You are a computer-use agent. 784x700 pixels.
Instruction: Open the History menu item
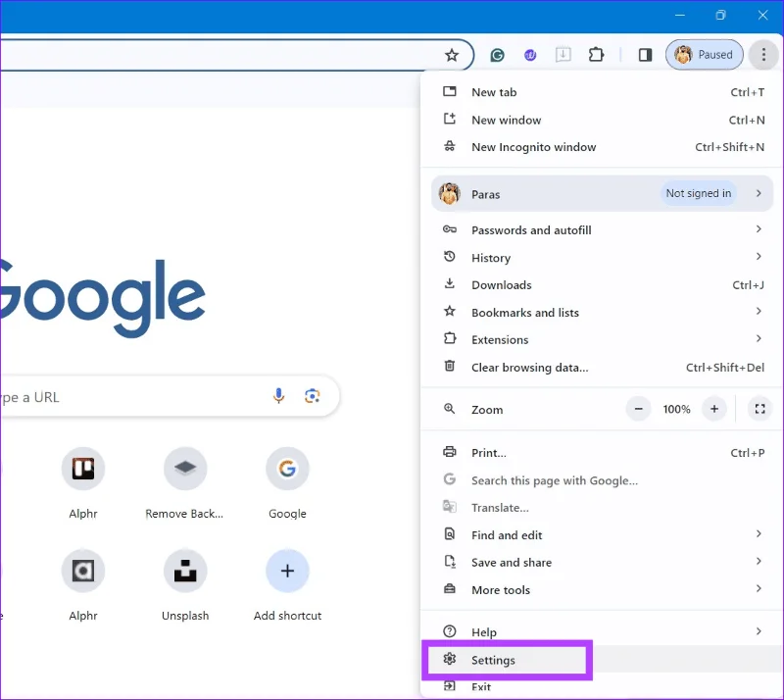click(602, 258)
